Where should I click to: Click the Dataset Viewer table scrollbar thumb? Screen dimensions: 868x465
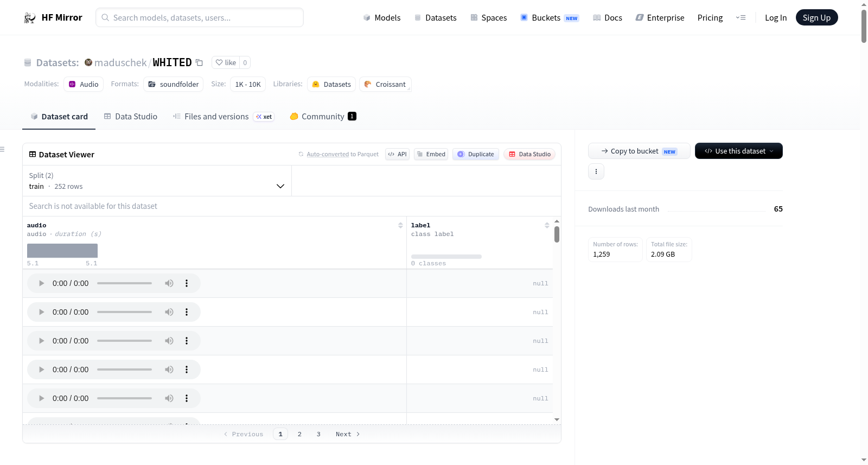click(x=557, y=234)
